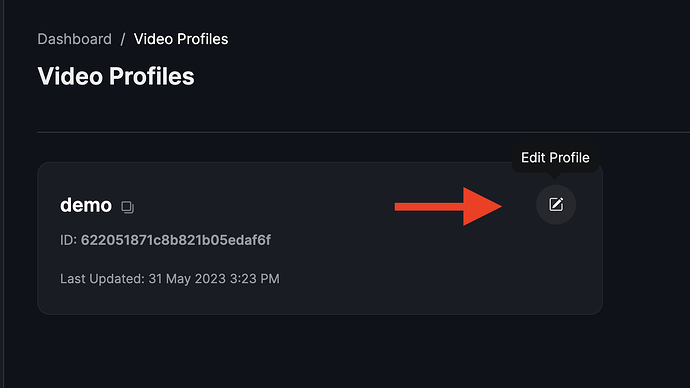Select the Video Profiles breadcrumb item
Viewport: 690px width, 388px height.
tap(181, 39)
